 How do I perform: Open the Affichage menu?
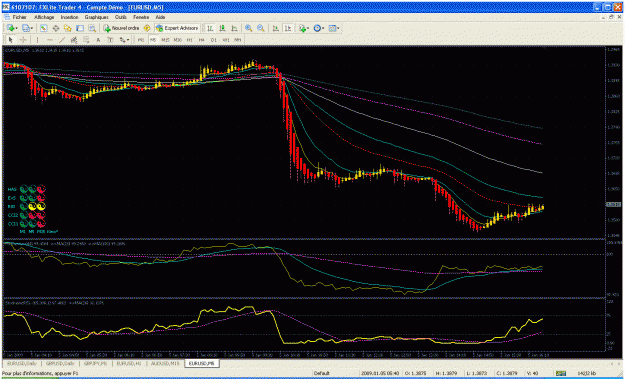44,18
